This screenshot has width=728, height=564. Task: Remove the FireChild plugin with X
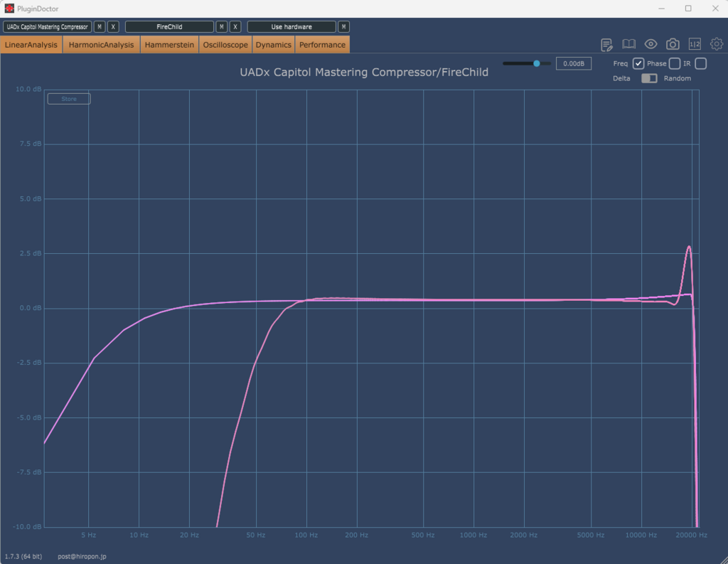tap(235, 27)
